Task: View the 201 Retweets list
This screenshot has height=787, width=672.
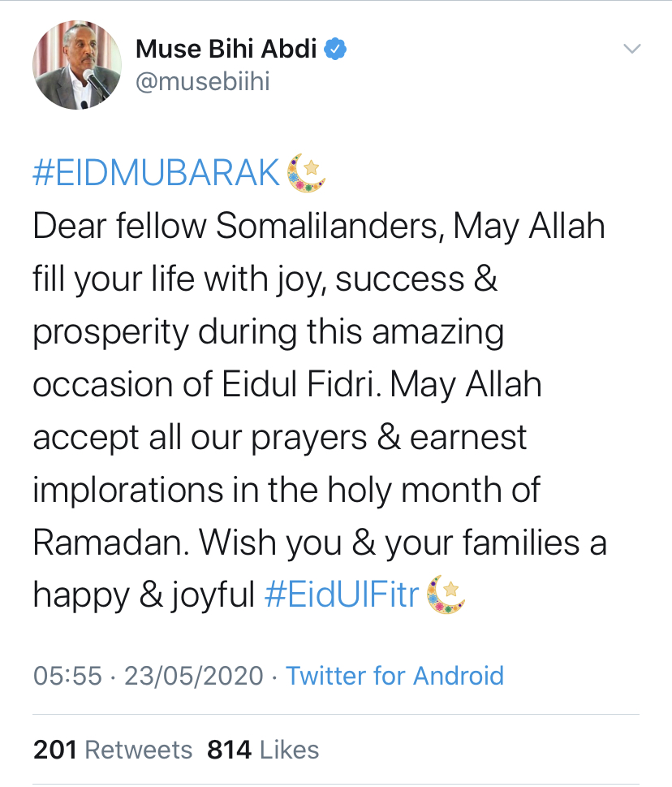Action: (113, 750)
